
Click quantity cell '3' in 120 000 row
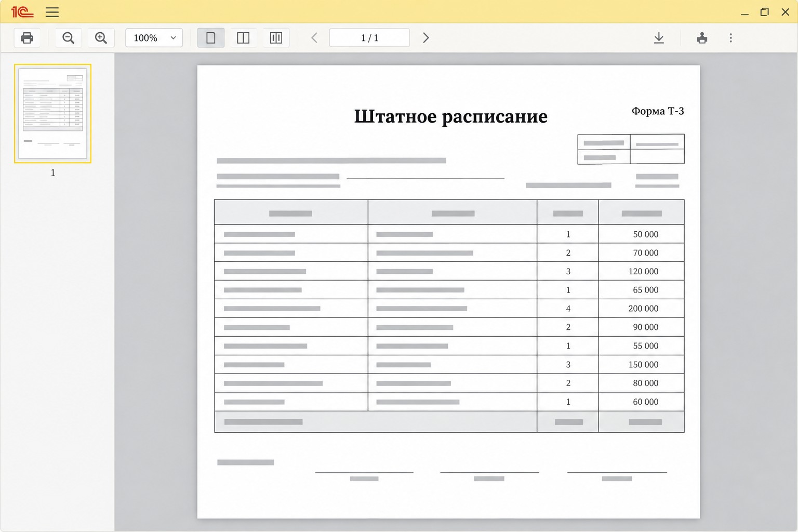pos(568,271)
